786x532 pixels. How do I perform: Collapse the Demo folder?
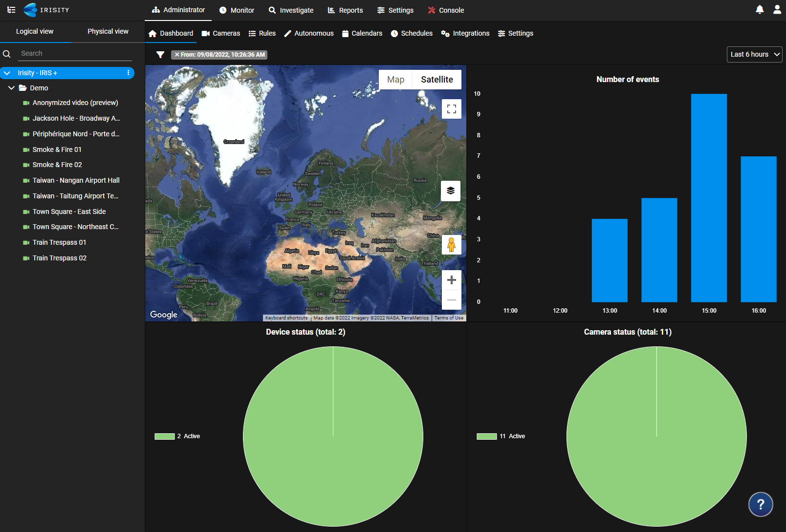click(x=11, y=88)
